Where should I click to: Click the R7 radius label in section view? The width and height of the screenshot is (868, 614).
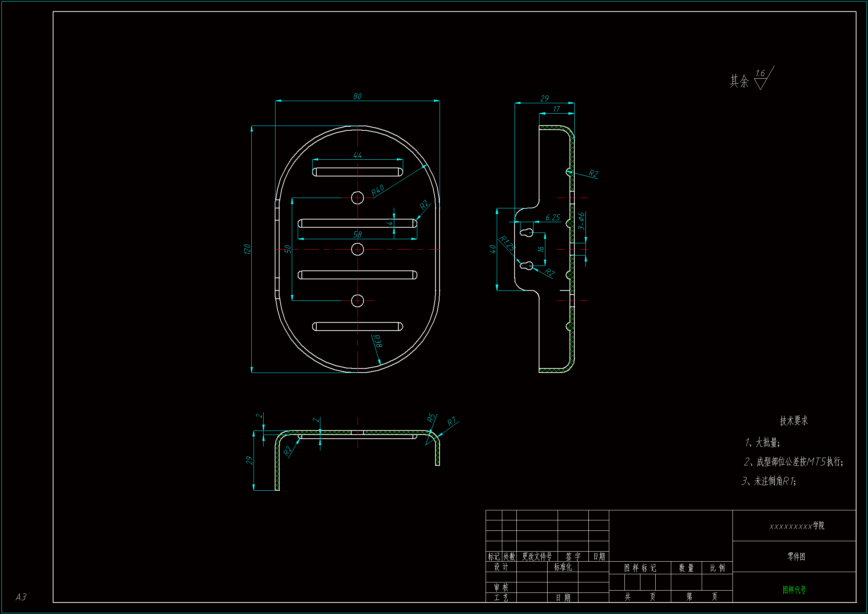(451, 422)
